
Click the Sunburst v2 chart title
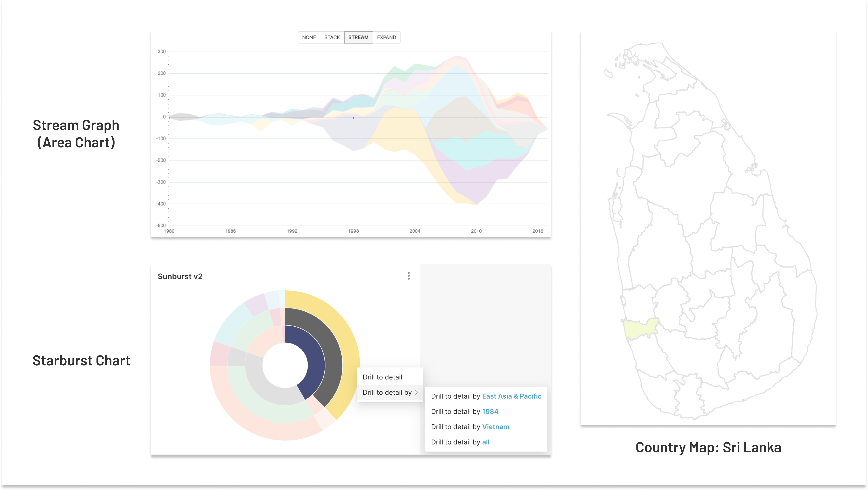[x=180, y=276]
